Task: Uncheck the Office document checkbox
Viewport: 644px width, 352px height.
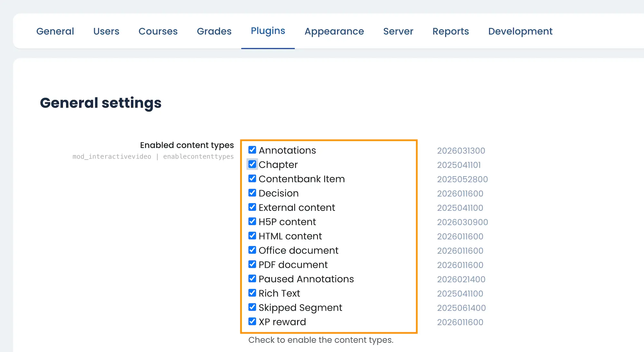Action: pyautogui.click(x=252, y=250)
